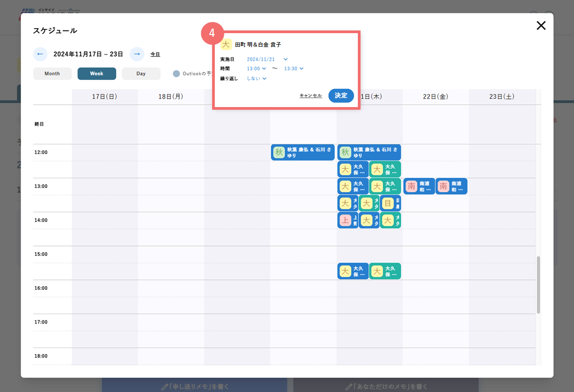Viewport: 574px width, 392px height.
Task: Click the 16:00 time label
Action: 41,288
